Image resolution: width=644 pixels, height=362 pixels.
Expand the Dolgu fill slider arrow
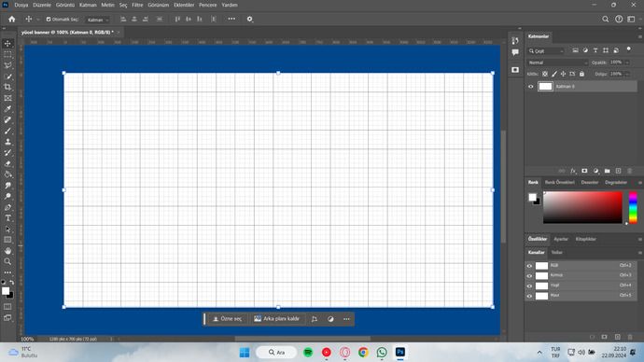627,74
